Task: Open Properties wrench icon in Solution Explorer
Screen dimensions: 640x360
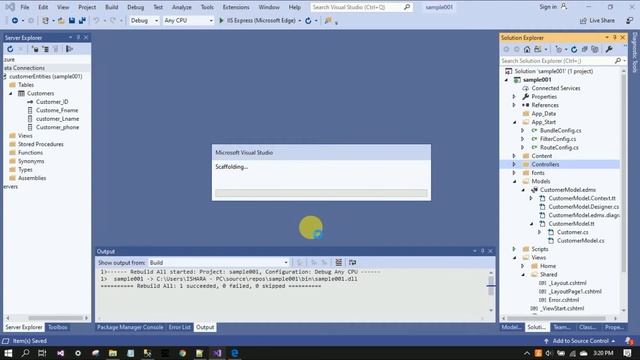Action: (x=609, y=49)
